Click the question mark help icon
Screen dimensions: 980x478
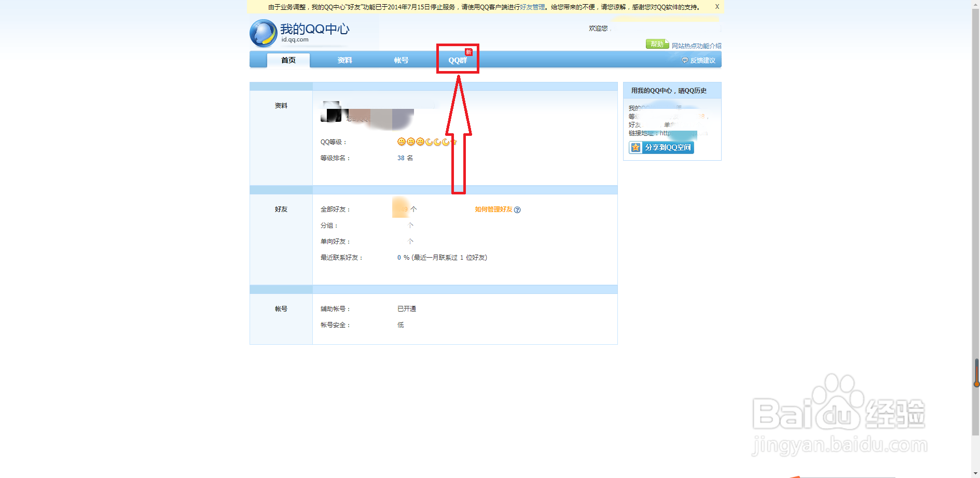click(x=517, y=210)
